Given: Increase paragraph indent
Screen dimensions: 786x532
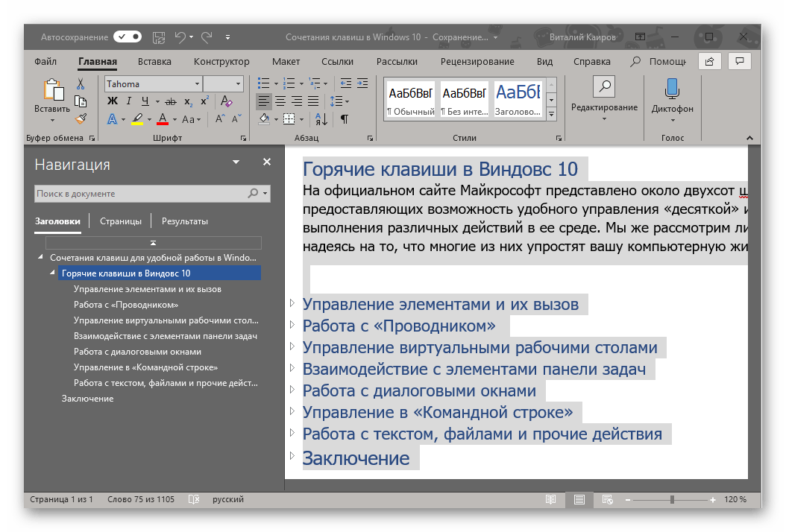Looking at the screenshot, I should click(x=362, y=83).
